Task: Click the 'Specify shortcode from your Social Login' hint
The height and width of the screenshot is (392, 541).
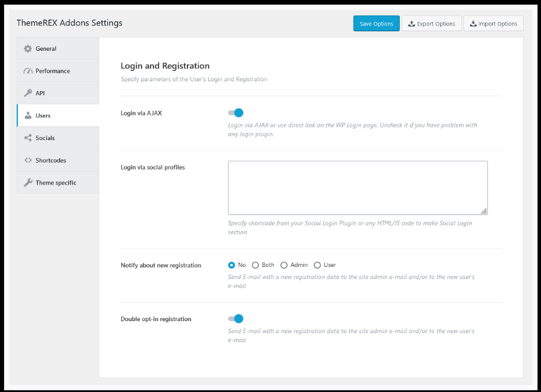Action: click(350, 228)
